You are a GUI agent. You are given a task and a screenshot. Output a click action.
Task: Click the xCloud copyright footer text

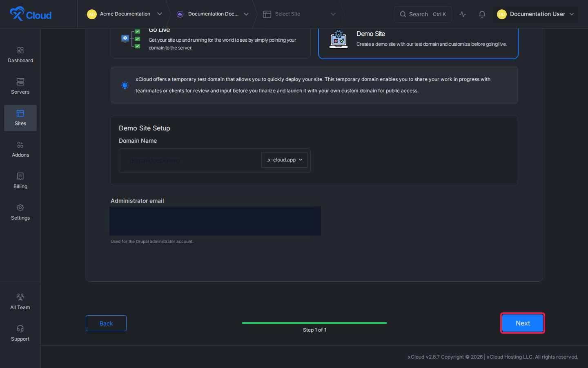pos(493,357)
